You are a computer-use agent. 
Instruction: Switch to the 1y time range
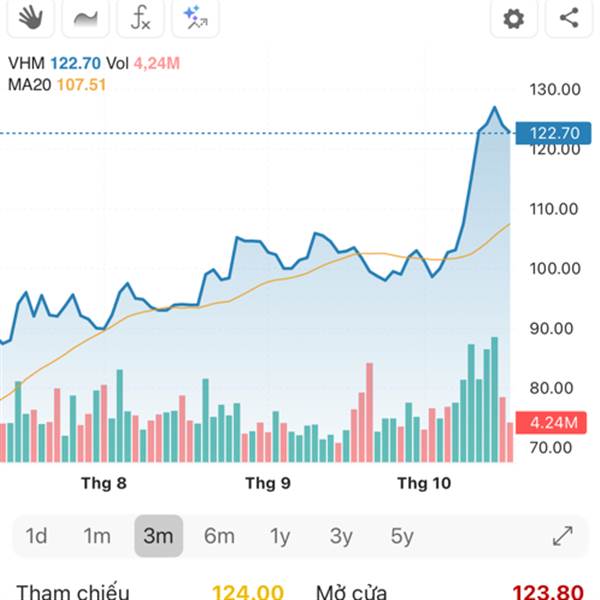tap(280, 536)
